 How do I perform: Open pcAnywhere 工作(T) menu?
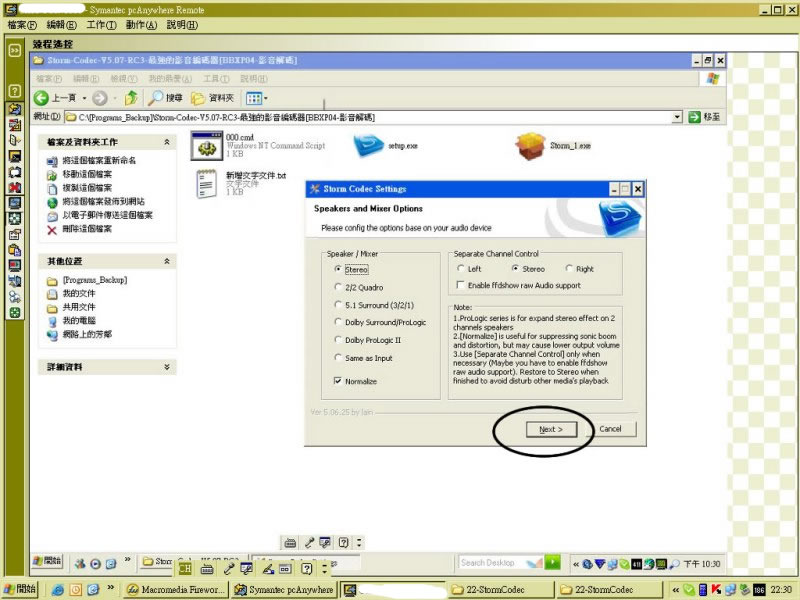pos(101,24)
